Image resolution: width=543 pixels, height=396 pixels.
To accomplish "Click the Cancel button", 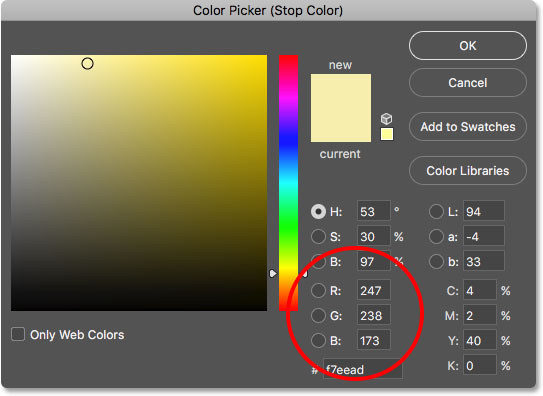I will (x=468, y=83).
